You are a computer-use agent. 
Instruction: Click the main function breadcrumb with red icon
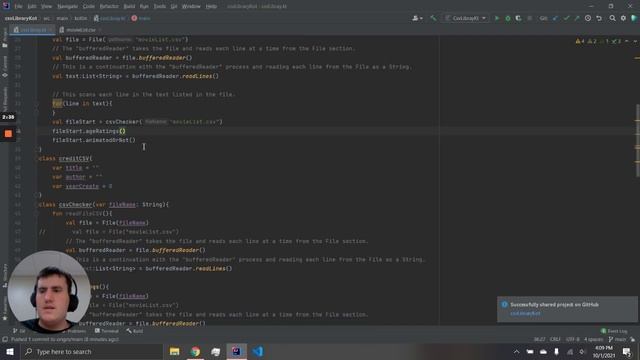pos(141,18)
